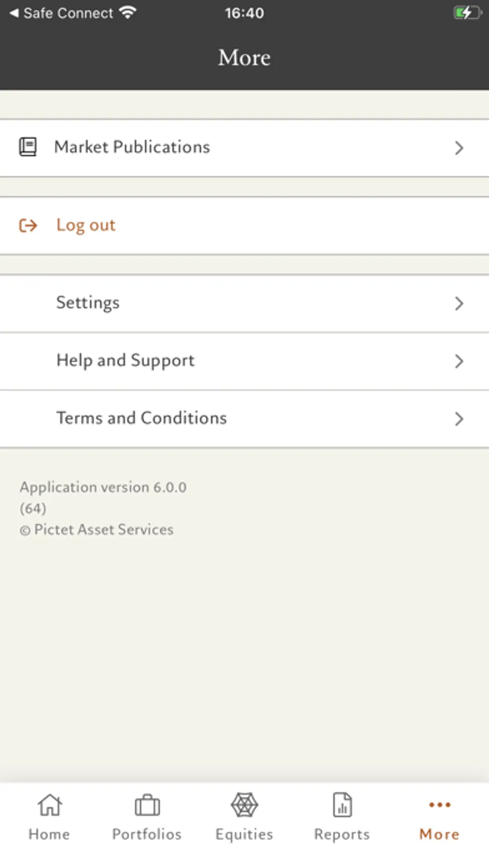Viewport: 489px width, 868px height.
Task: Select the Equities tab label
Action: click(244, 834)
